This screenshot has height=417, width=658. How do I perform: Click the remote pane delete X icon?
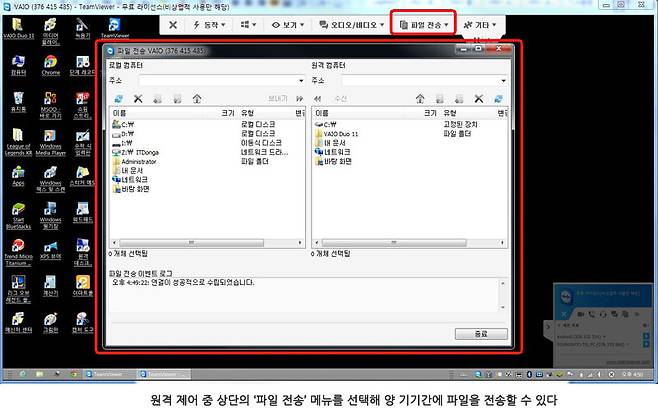(479, 99)
